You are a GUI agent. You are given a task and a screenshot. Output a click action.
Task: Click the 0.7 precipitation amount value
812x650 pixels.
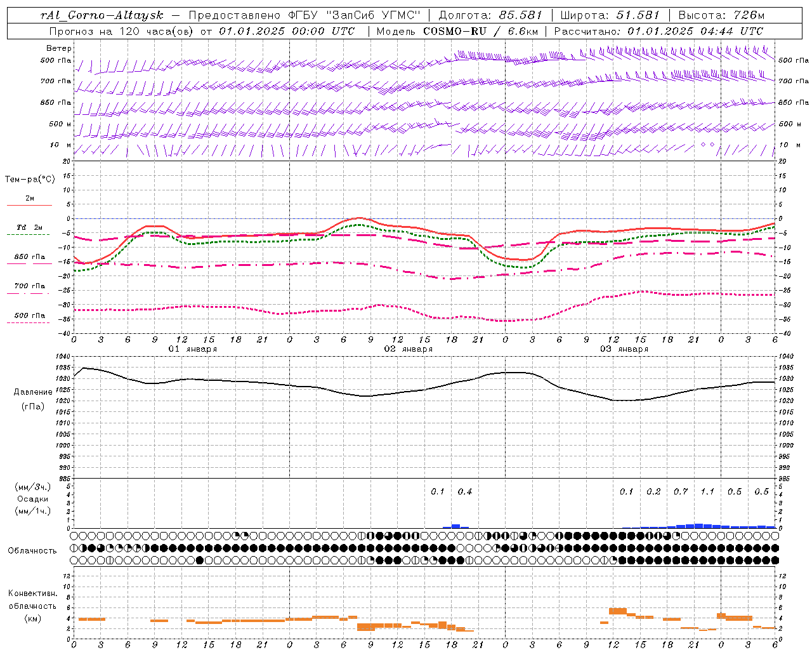[x=681, y=491]
